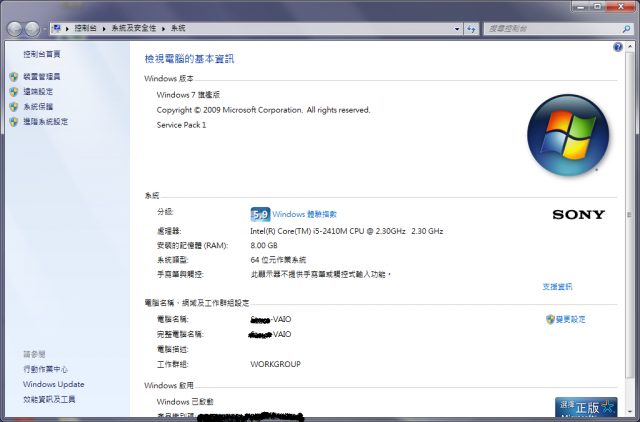
Task: Go forward with the Forward arrow button
Action: point(32,29)
